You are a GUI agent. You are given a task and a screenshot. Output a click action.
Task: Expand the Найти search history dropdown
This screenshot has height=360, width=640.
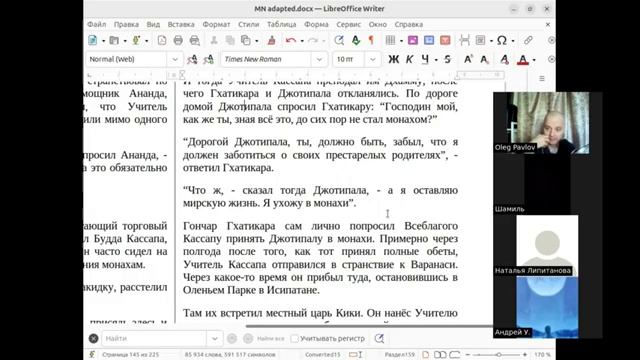(214, 338)
